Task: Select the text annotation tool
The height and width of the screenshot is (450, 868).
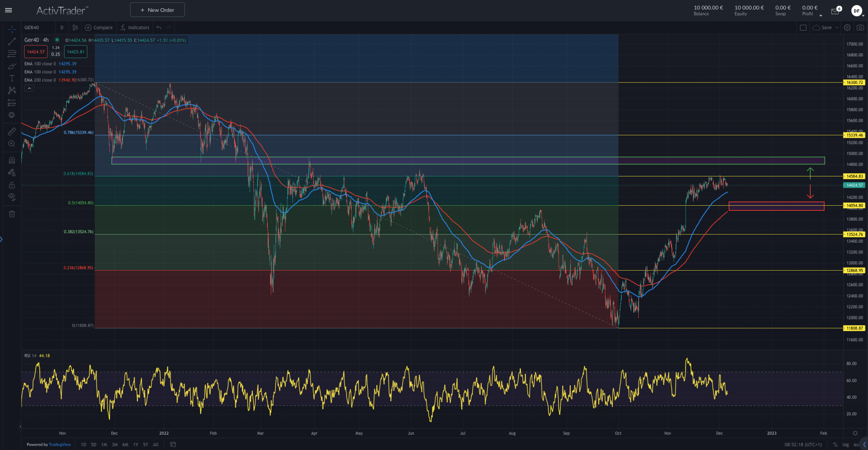Action: 12,78
